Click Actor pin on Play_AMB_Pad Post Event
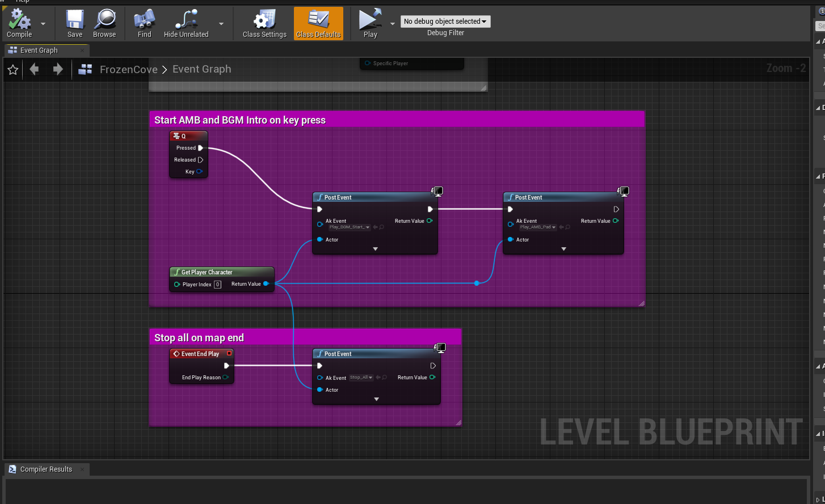The height and width of the screenshot is (504, 825). point(511,240)
